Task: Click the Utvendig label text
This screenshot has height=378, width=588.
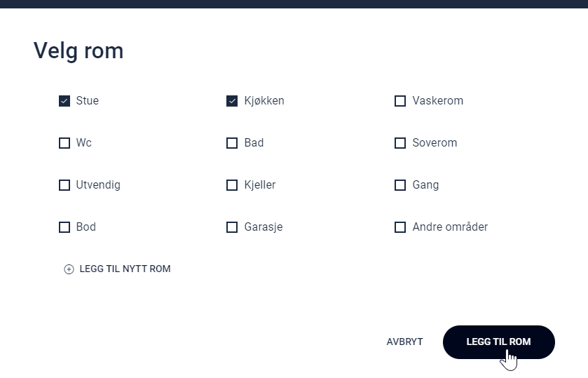Action: 98,185
